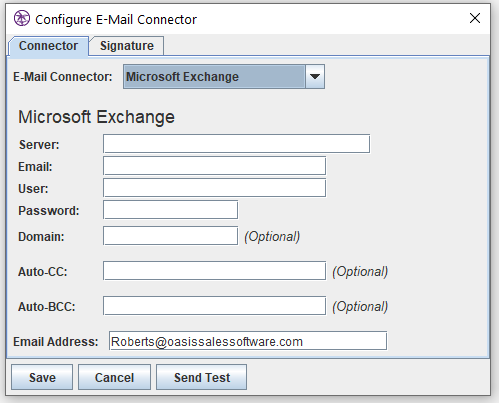Save the connector settings

point(42,377)
